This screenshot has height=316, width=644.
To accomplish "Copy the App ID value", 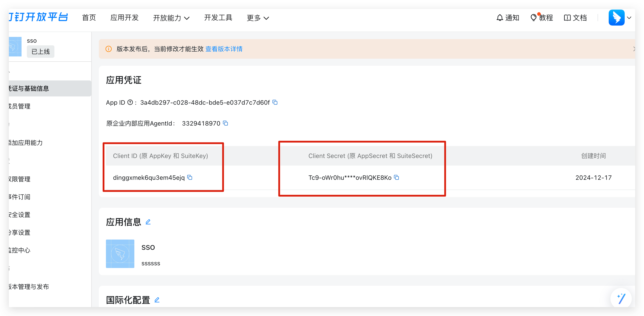I will pos(275,102).
